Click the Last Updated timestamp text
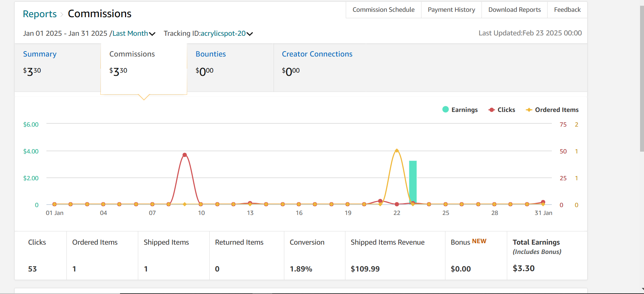The width and height of the screenshot is (644, 294). pyautogui.click(x=530, y=33)
